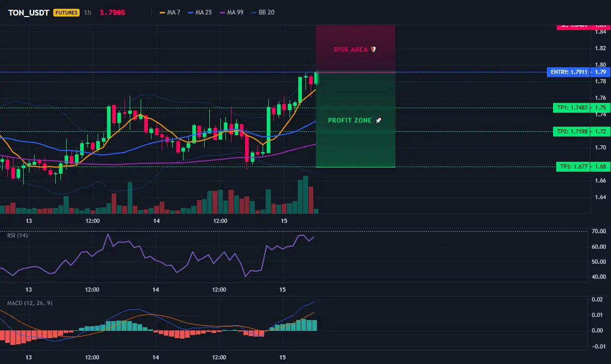The height and width of the screenshot is (364, 611).
Task: Click the 1.70 price axis value
Action: coord(601,147)
